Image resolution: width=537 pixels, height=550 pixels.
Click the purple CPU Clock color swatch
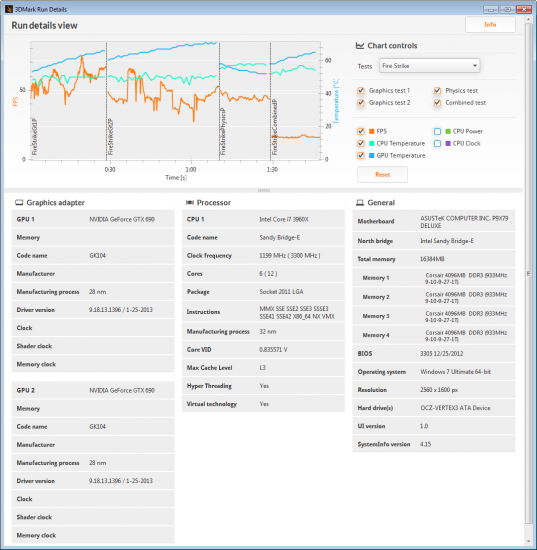click(448, 143)
